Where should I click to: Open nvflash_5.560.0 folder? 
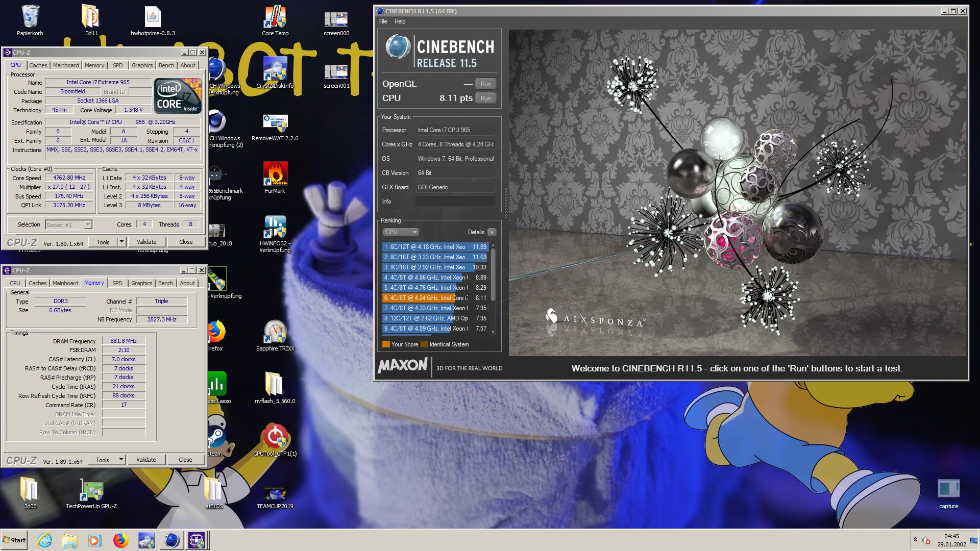[x=275, y=388]
